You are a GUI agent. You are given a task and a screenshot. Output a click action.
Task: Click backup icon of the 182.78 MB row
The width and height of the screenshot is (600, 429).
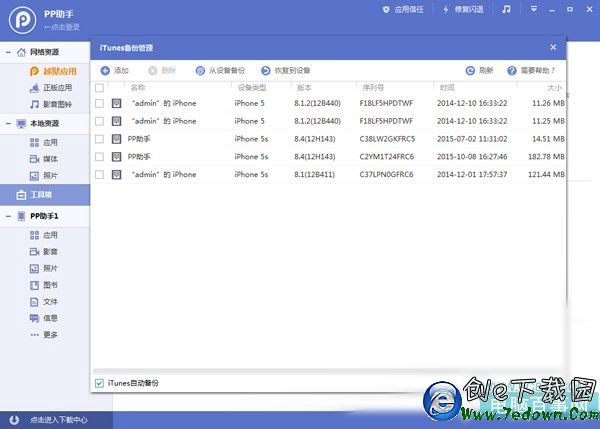click(x=116, y=157)
